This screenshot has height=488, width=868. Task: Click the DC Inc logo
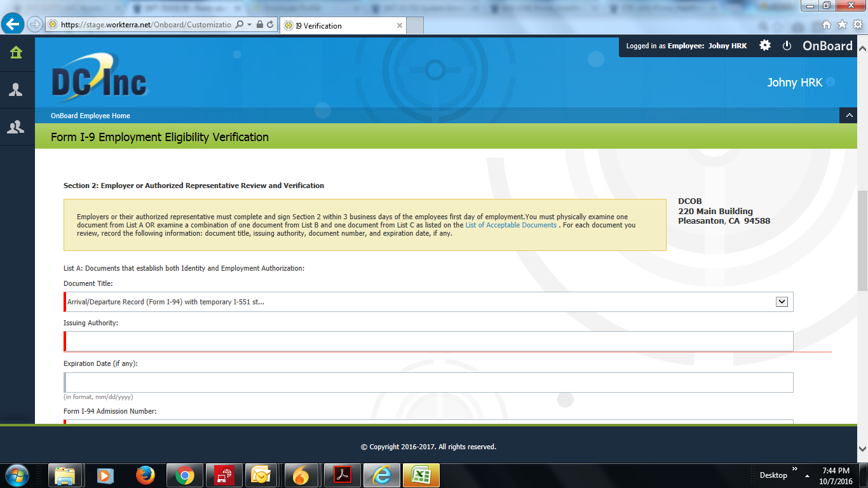99,79
